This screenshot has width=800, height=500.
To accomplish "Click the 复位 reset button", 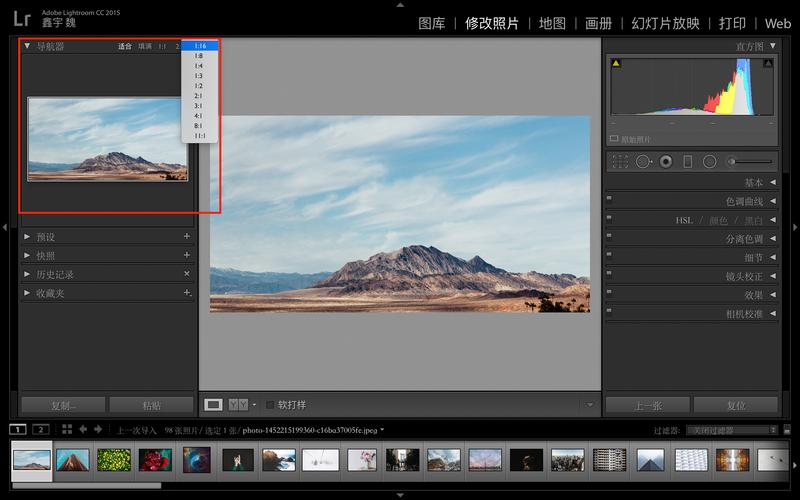I will tap(735, 406).
